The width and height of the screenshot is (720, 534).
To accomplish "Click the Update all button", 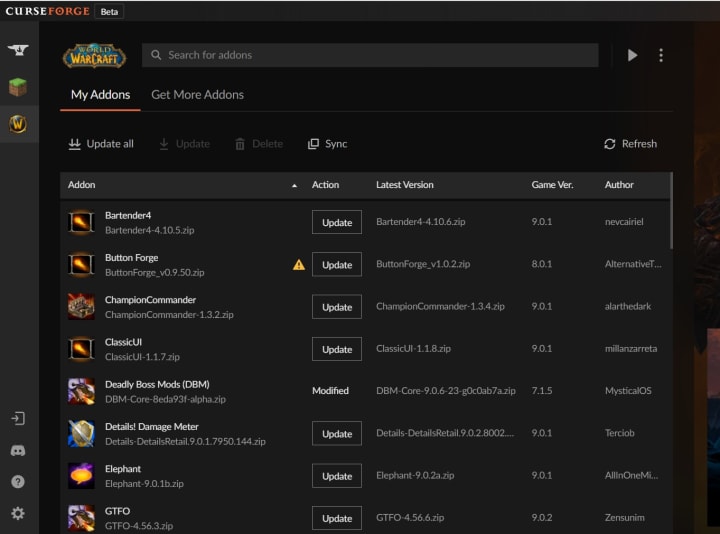I will [x=101, y=144].
